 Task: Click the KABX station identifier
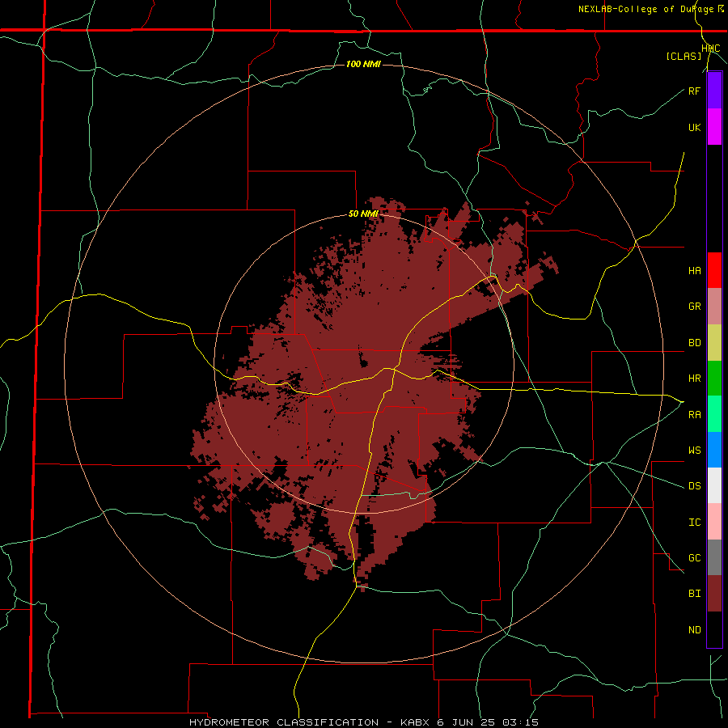point(414,722)
